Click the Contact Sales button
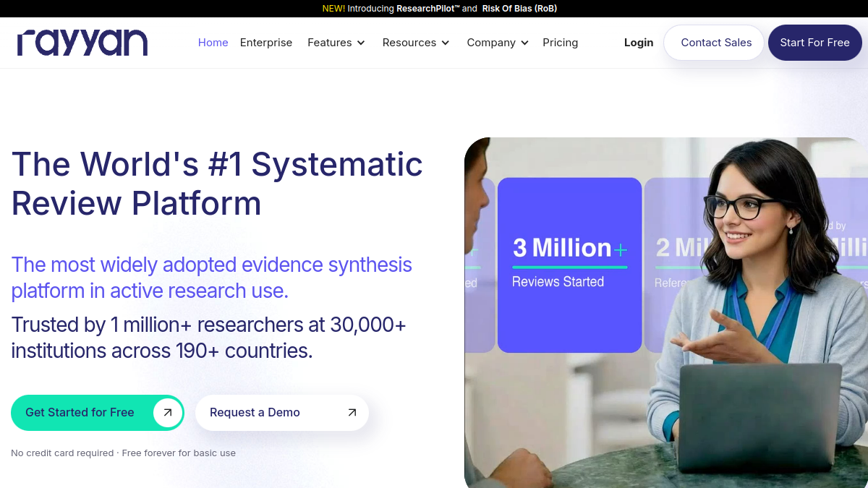This screenshot has height=488, width=868. coord(714,43)
